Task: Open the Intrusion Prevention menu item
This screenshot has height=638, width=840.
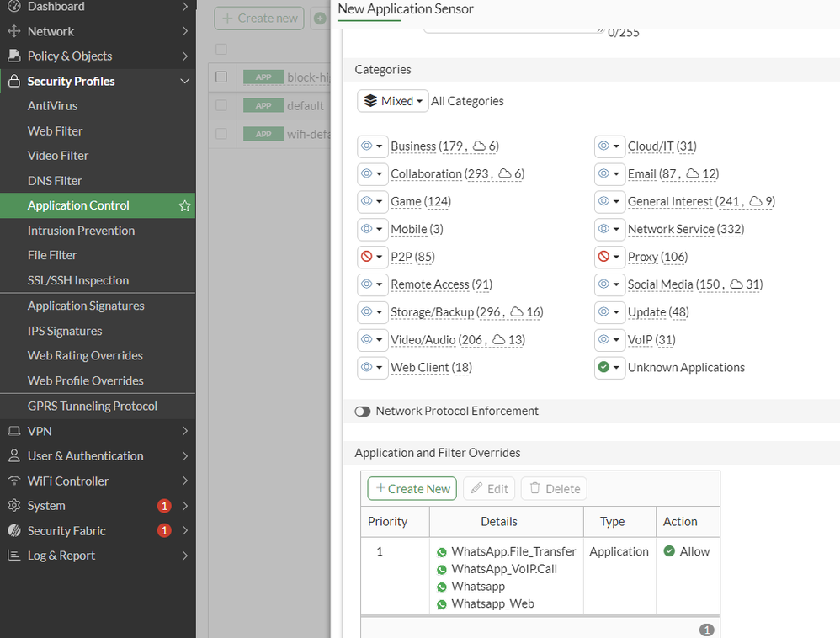Action: tap(81, 231)
